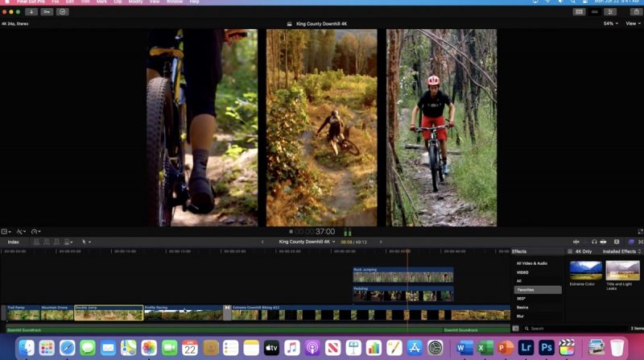Toggle the effects browser sidebar icon
The height and width of the screenshot is (360, 644).
coord(630,242)
